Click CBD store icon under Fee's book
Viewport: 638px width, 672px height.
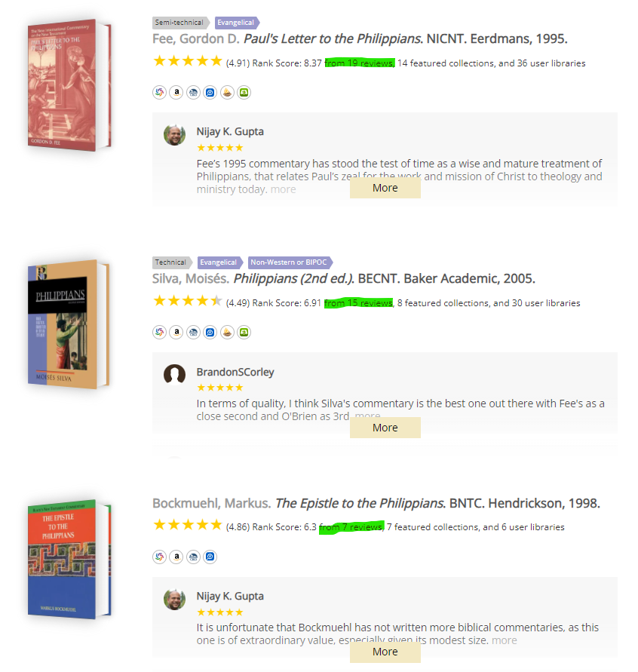[193, 93]
